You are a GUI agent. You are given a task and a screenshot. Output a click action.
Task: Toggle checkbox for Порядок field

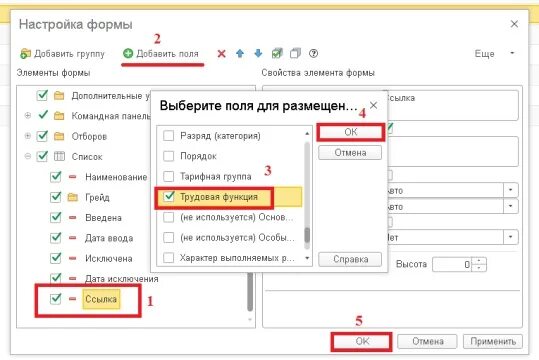tap(168, 156)
